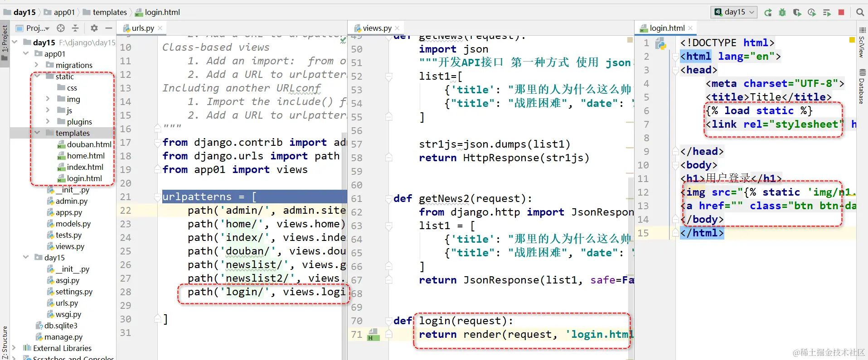Click the HTML template gutter icon at line 71
Image resolution: width=868 pixels, height=360 pixels.
coord(373,335)
